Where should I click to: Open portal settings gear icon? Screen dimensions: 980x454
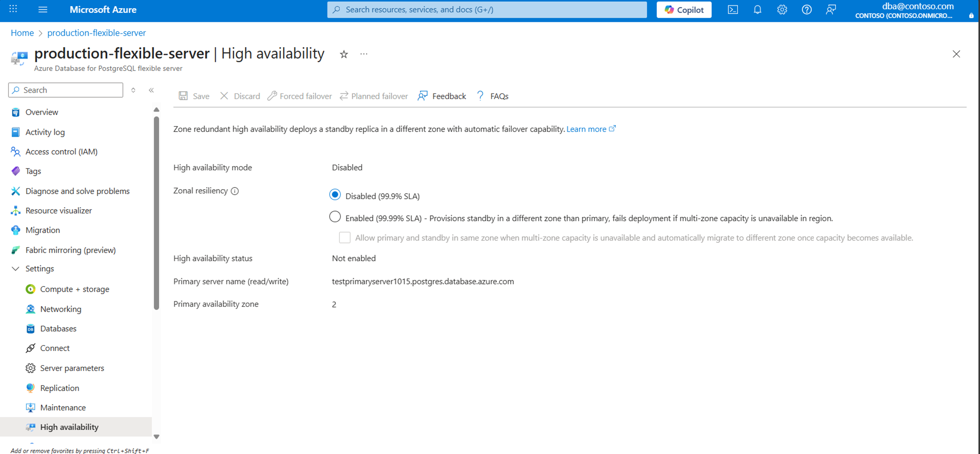[x=782, y=10]
